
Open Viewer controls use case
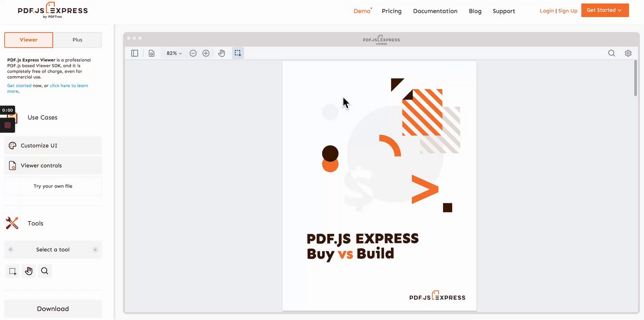(53, 165)
